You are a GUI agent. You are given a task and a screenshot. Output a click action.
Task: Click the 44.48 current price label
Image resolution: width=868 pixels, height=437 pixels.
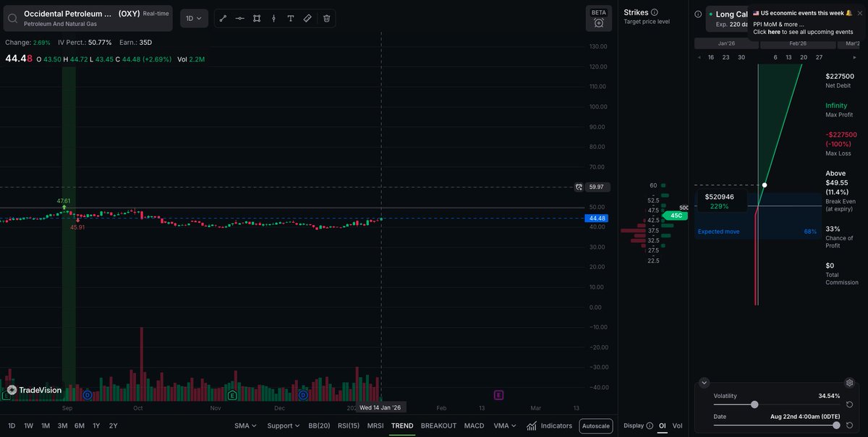tap(597, 218)
